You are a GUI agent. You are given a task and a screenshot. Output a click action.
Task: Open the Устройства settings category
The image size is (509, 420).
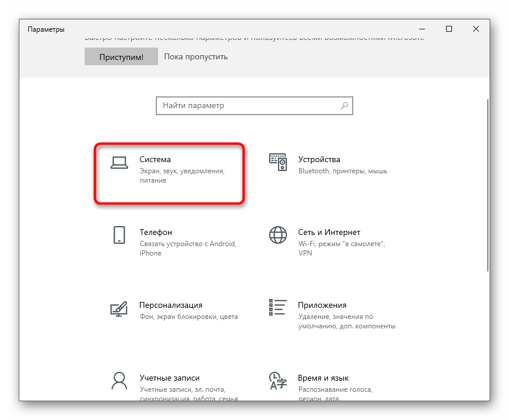tap(319, 159)
